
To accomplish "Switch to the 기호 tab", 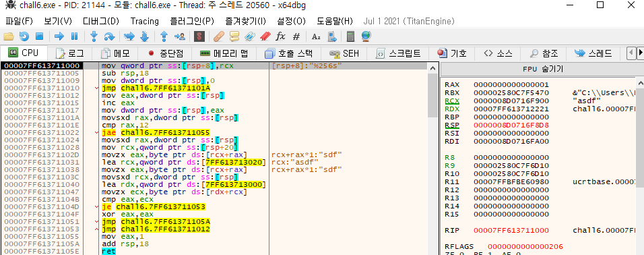I will 452,53.
